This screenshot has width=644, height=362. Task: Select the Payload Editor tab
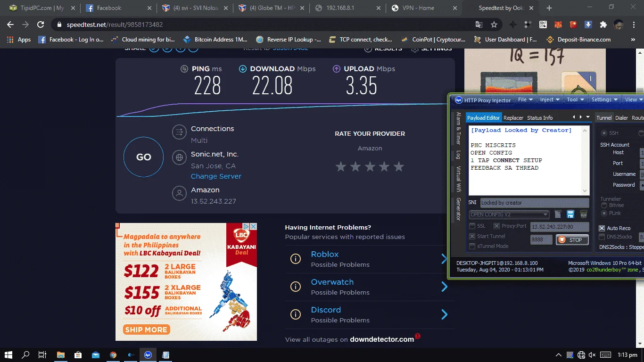click(484, 118)
